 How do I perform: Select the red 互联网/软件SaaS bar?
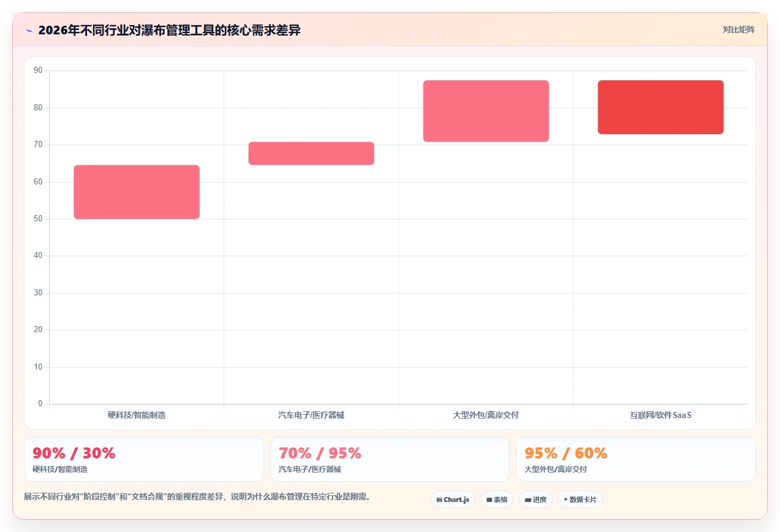pyautogui.click(x=661, y=107)
